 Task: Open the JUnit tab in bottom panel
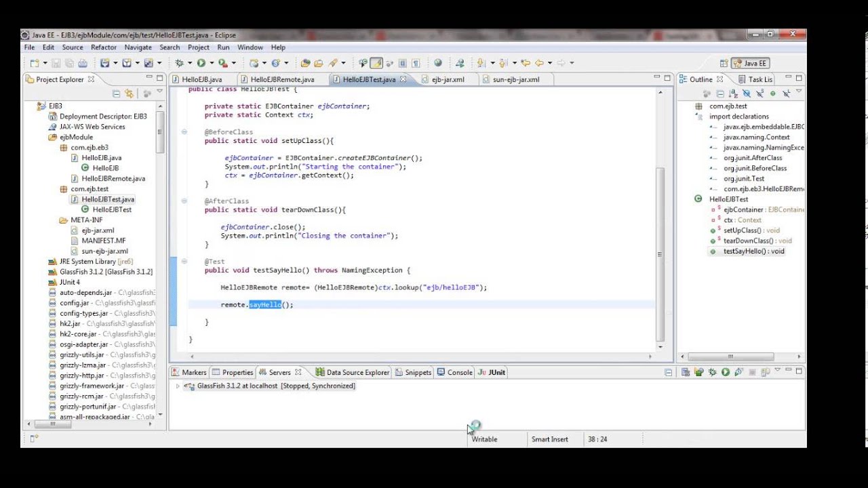492,372
